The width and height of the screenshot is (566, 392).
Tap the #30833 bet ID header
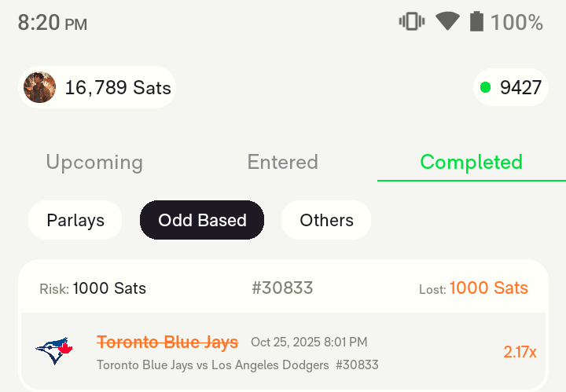pyautogui.click(x=282, y=288)
